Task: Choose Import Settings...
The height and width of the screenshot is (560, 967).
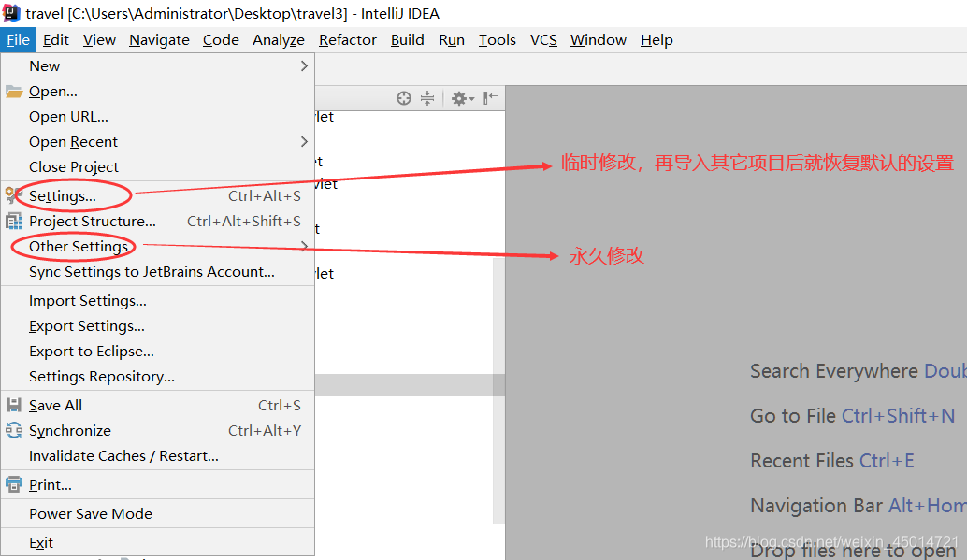Action: pos(158,300)
